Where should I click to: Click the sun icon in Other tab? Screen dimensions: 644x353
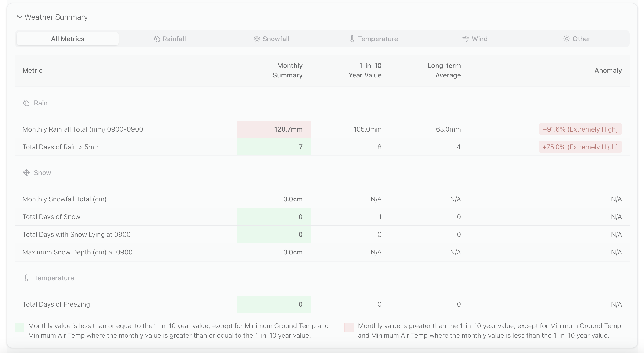pos(567,39)
